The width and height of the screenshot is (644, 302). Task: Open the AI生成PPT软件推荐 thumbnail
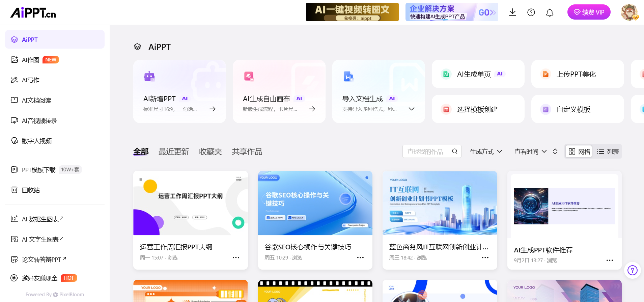(x=564, y=206)
